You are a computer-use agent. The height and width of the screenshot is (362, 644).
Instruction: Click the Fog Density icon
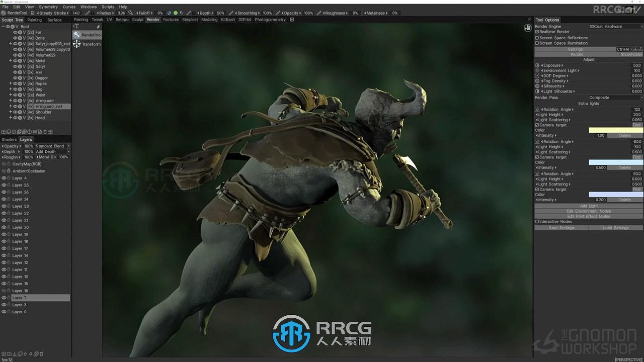(537, 81)
